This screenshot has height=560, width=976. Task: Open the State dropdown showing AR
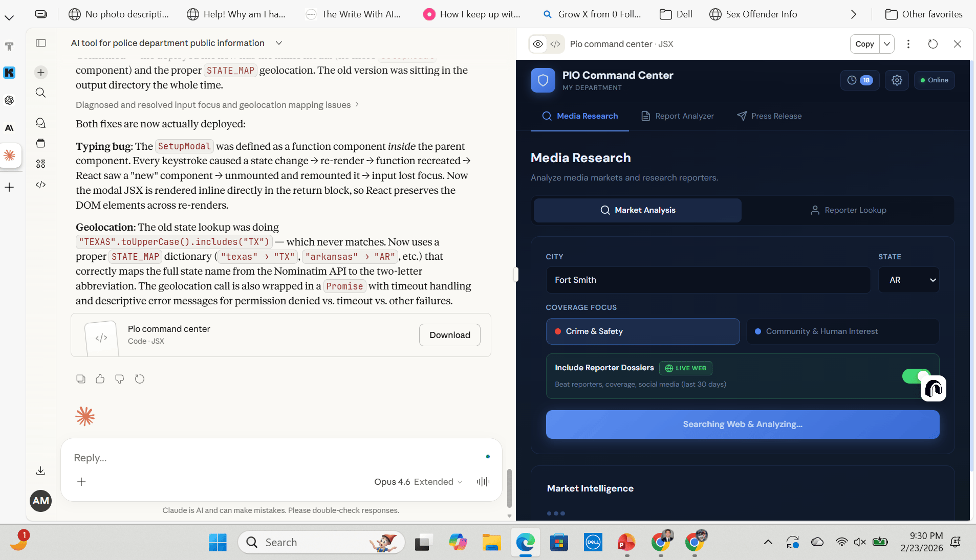click(x=909, y=280)
